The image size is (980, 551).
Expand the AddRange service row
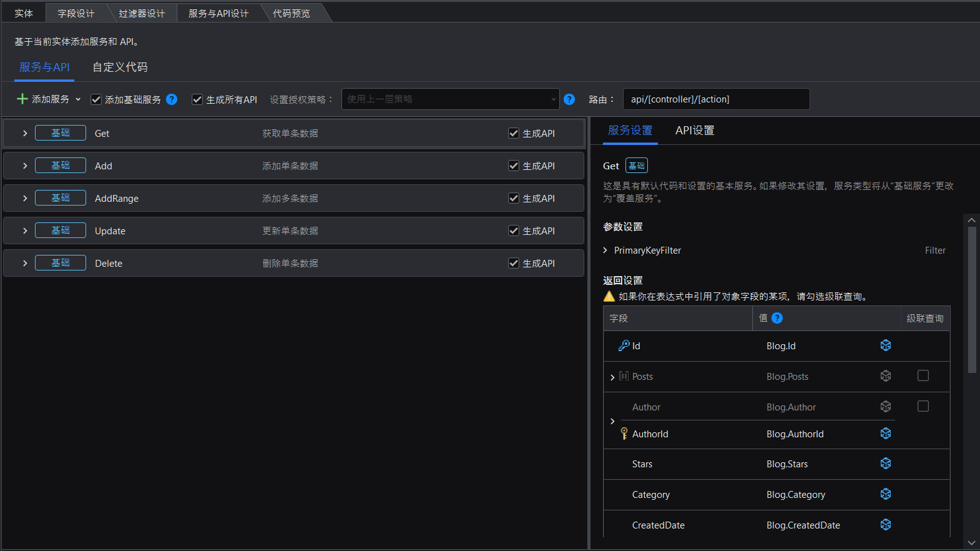[x=25, y=198]
